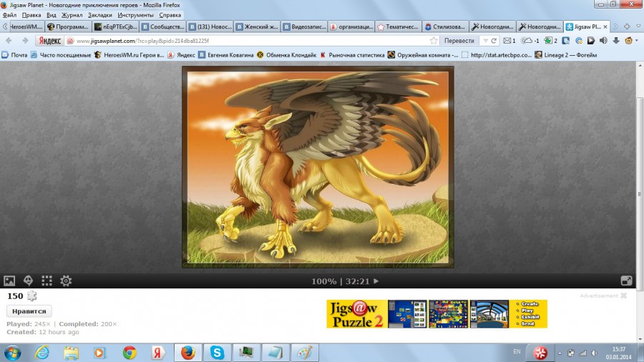Click the Перевести button
This screenshot has width=644, height=362.
click(459, 41)
